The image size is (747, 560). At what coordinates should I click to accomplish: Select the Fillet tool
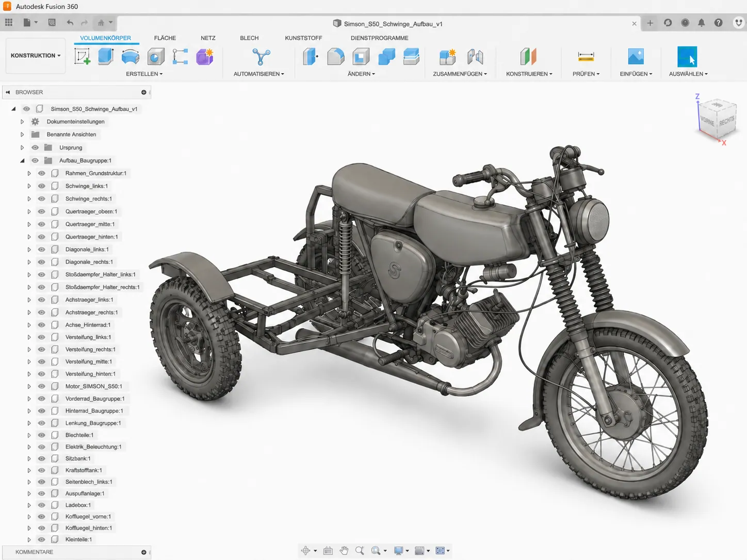[336, 57]
